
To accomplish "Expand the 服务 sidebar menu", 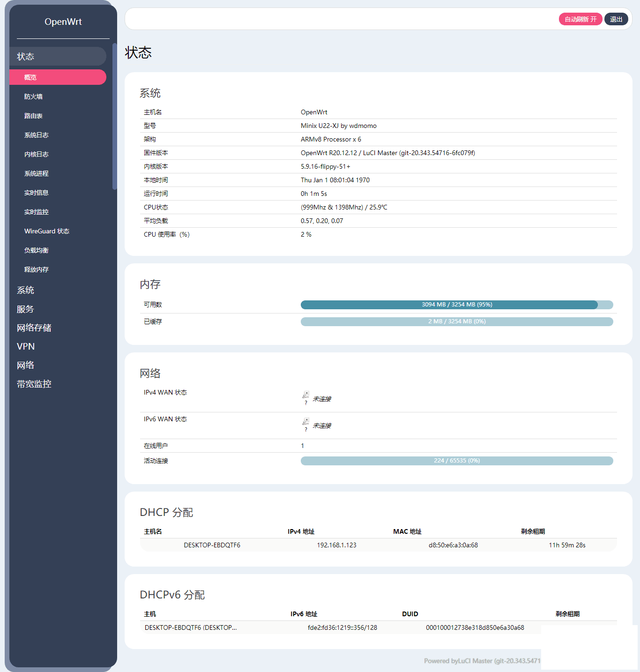I will [x=25, y=309].
